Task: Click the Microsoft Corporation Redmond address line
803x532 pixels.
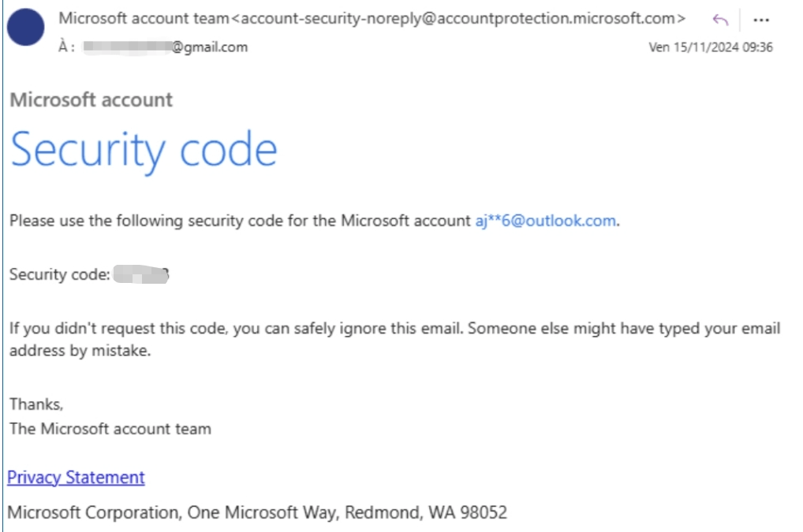Action: tap(257, 513)
